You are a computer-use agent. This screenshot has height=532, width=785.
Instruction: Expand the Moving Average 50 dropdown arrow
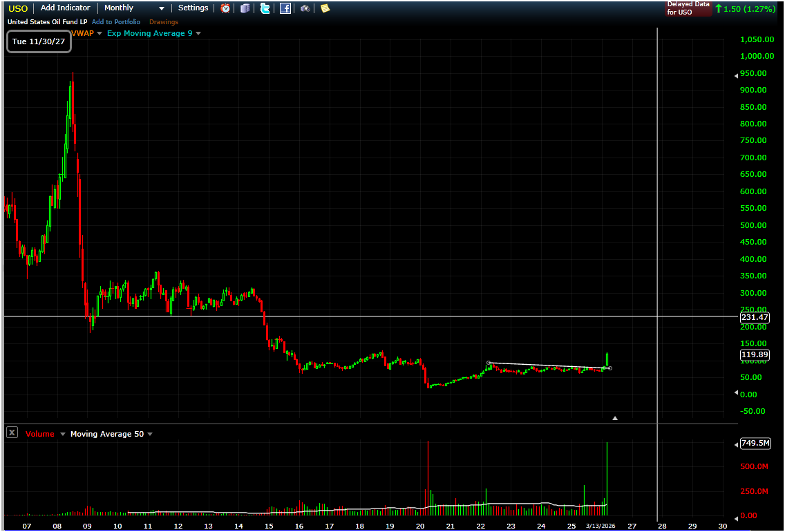(x=150, y=434)
